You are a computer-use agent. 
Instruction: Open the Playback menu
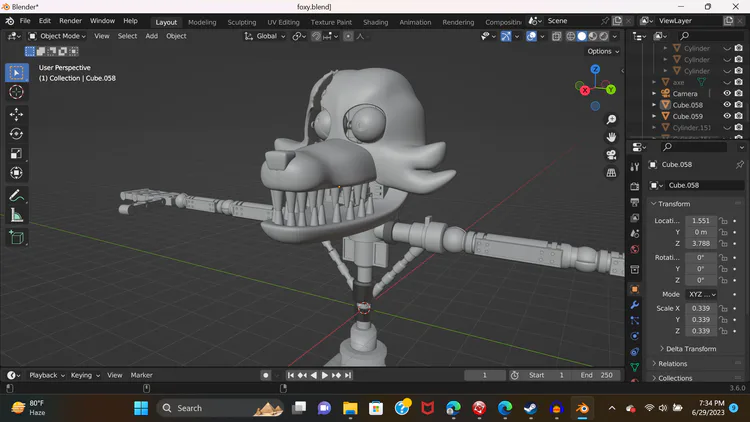point(46,376)
